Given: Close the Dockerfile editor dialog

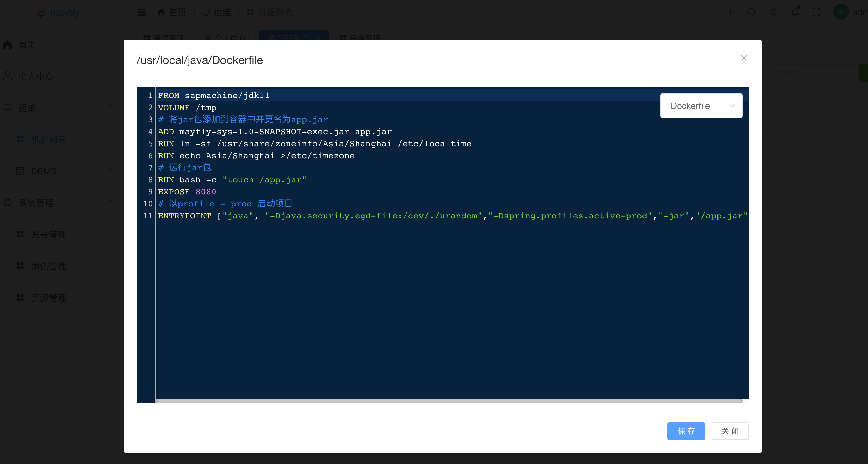Looking at the screenshot, I should point(744,58).
